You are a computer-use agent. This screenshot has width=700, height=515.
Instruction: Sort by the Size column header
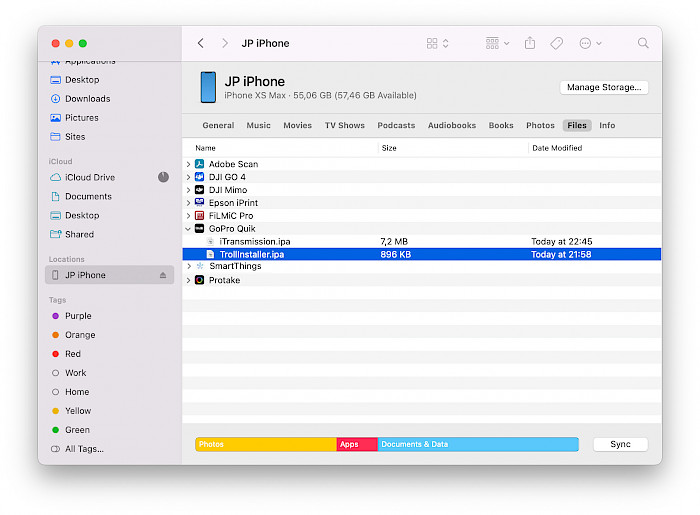[389, 148]
